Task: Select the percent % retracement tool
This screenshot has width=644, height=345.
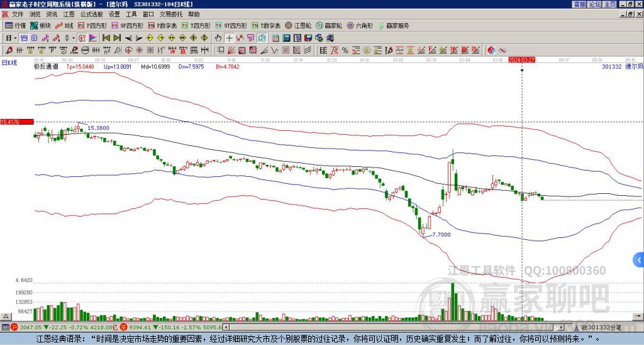Action: (345, 50)
